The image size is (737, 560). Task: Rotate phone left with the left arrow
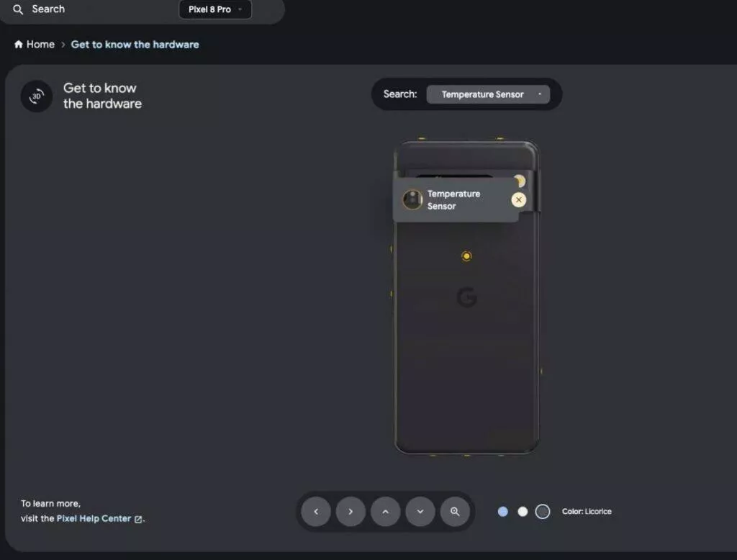316,512
